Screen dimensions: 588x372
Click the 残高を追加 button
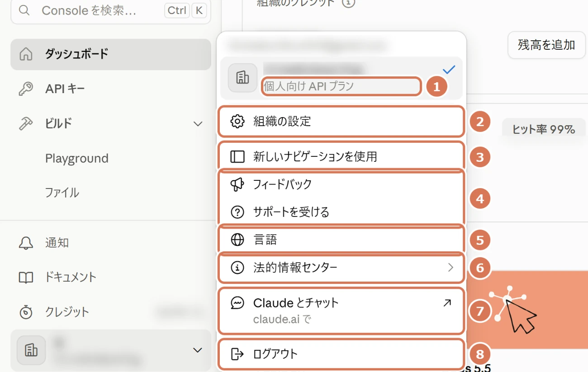coord(546,45)
